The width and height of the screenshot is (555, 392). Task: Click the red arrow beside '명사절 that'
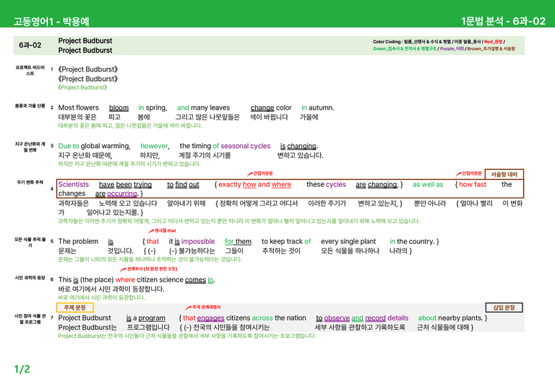pyautogui.click(x=151, y=231)
